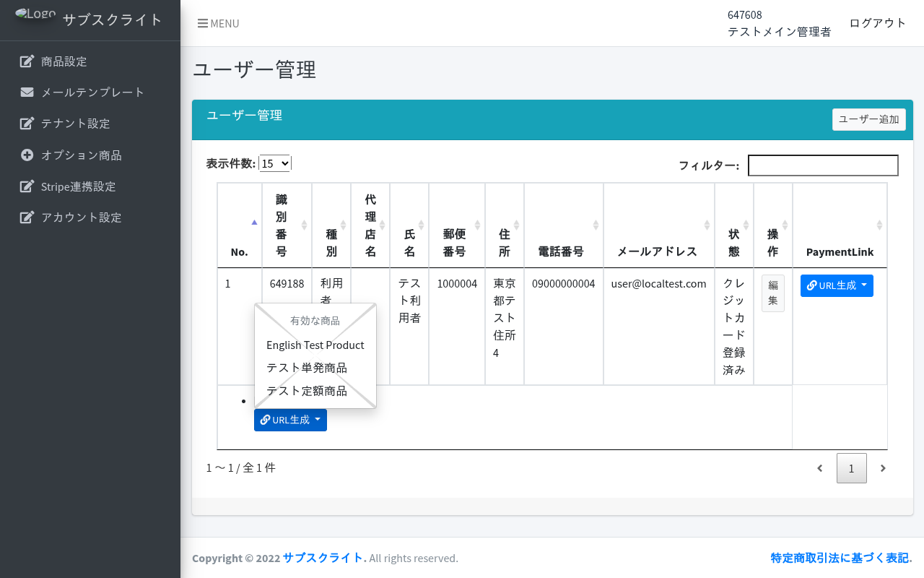Toggle the lower URL生成 dropdown button
Screen dimensions: 924x578
(x=290, y=420)
